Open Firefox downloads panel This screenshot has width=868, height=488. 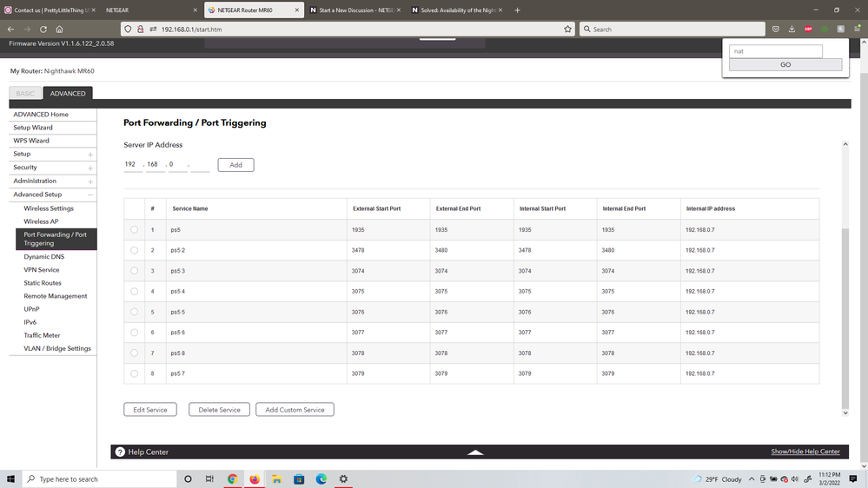click(x=792, y=29)
